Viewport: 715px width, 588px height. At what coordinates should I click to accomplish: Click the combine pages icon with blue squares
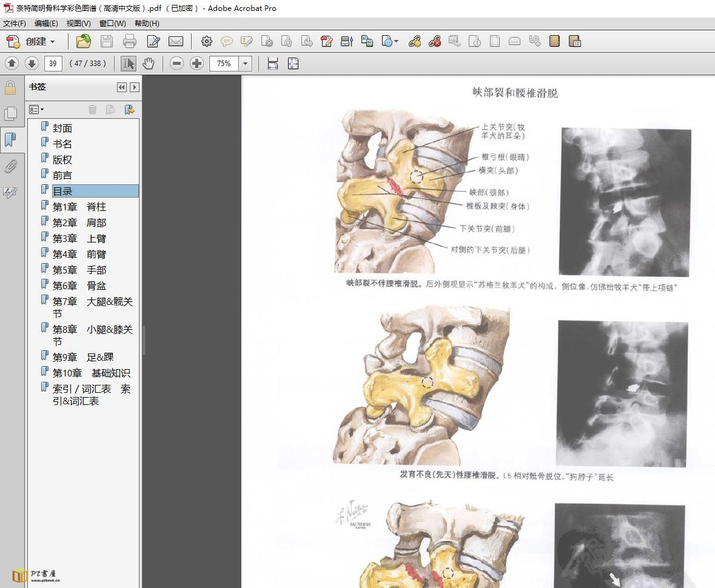(367, 41)
